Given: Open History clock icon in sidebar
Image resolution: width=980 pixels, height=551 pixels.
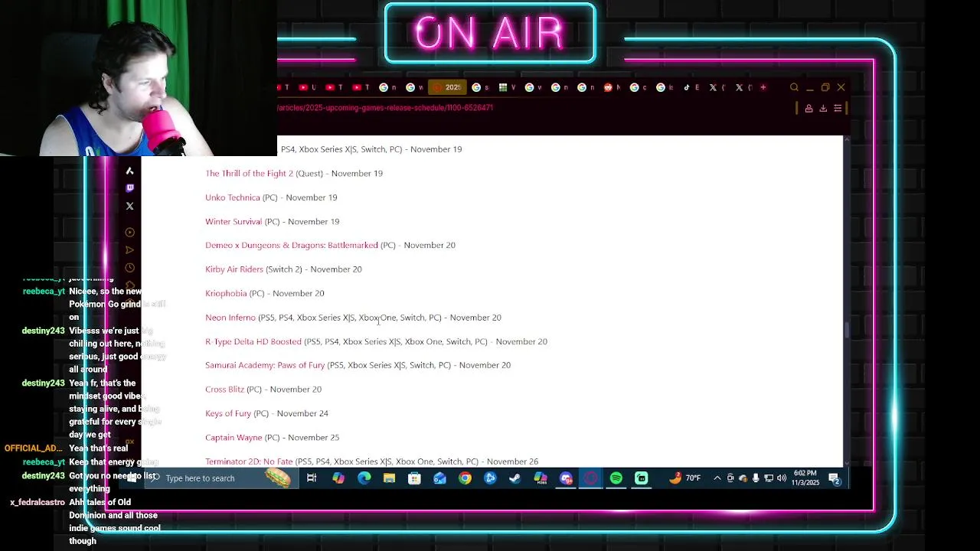Looking at the screenshot, I should [129, 268].
